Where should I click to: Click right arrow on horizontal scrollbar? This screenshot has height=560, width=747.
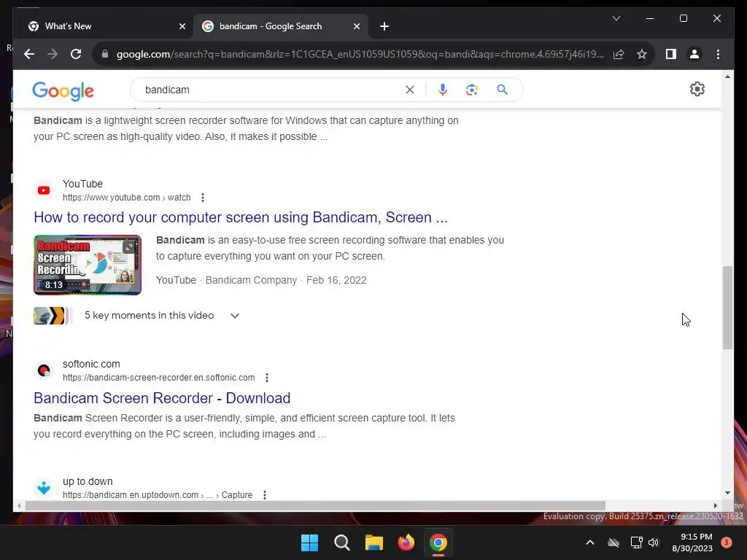715,506
